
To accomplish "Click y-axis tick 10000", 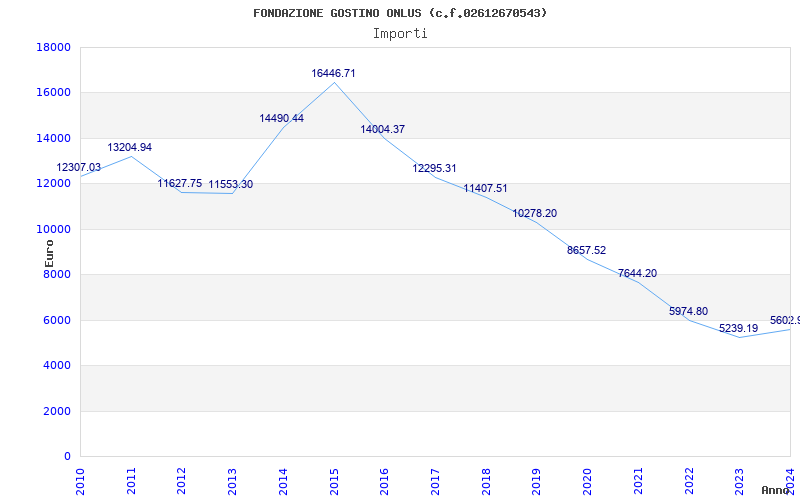I will coord(53,229).
